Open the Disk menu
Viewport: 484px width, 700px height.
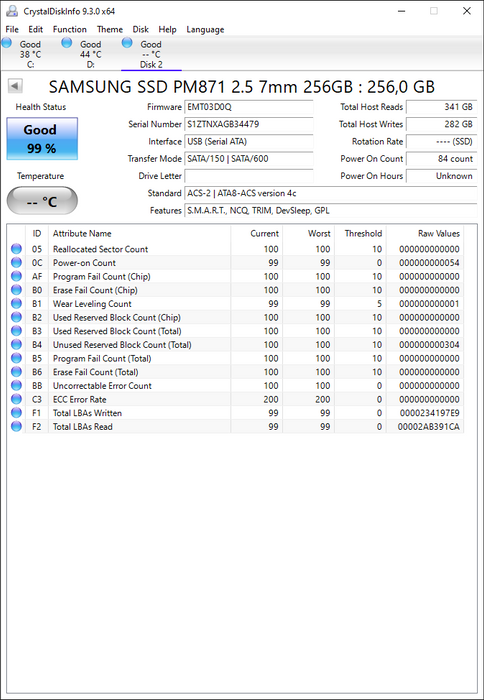[x=141, y=29]
